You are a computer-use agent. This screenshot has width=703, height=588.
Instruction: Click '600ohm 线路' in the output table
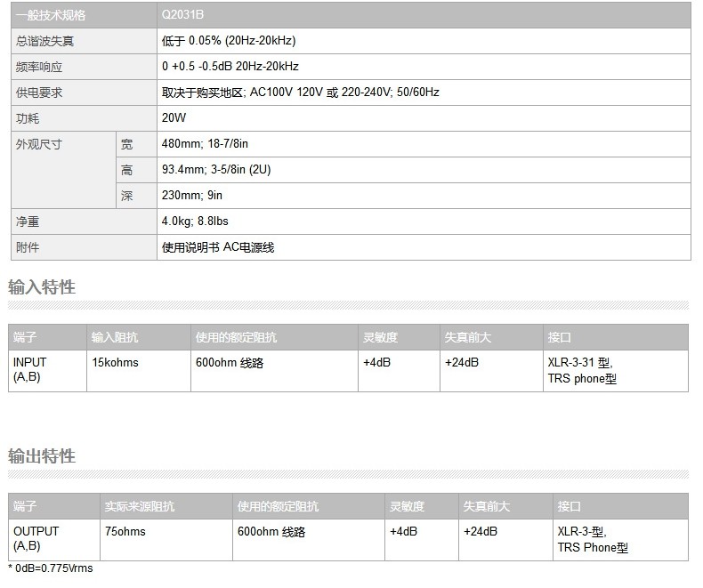point(271,532)
